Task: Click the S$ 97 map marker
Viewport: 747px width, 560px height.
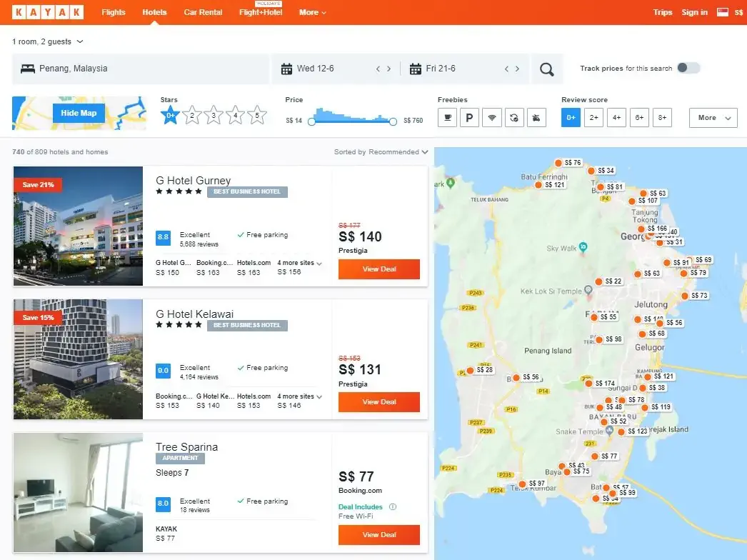Action: click(x=533, y=484)
